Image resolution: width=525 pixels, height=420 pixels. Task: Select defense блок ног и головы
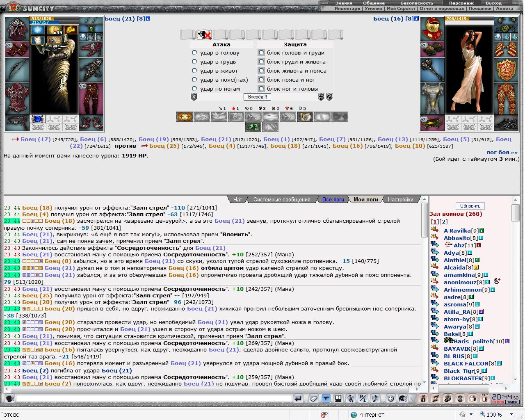(x=261, y=89)
